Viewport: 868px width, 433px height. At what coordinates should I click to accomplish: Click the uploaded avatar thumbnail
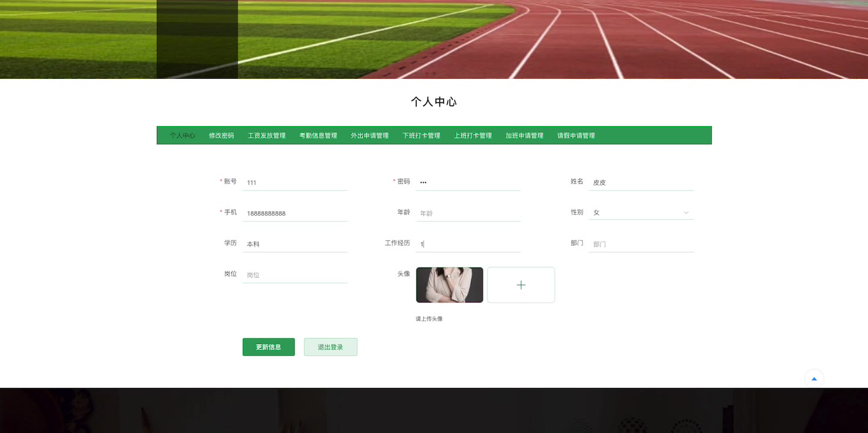pyautogui.click(x=450, y=285)
